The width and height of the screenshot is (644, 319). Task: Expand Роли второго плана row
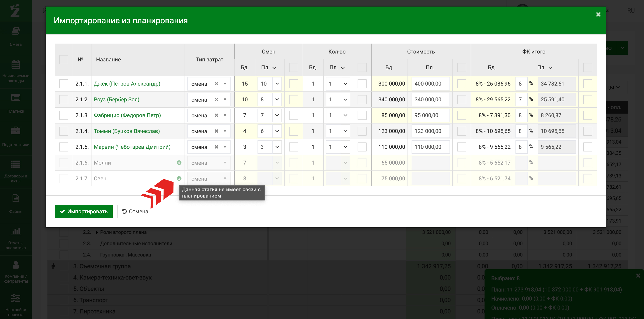(x=97, y=232)
